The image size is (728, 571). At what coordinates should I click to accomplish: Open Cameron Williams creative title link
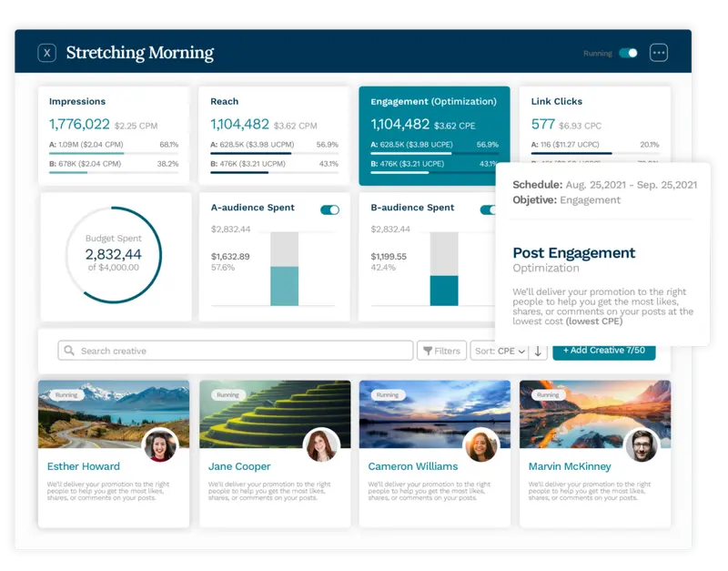412,466
